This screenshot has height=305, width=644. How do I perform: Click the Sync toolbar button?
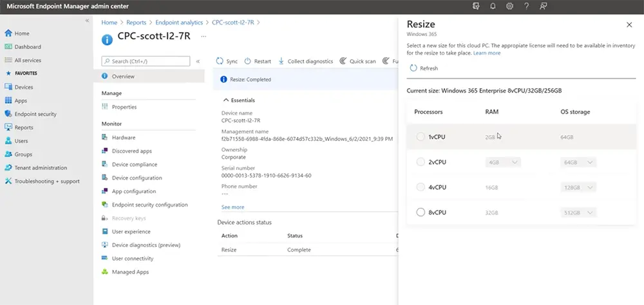coord(227,61)
